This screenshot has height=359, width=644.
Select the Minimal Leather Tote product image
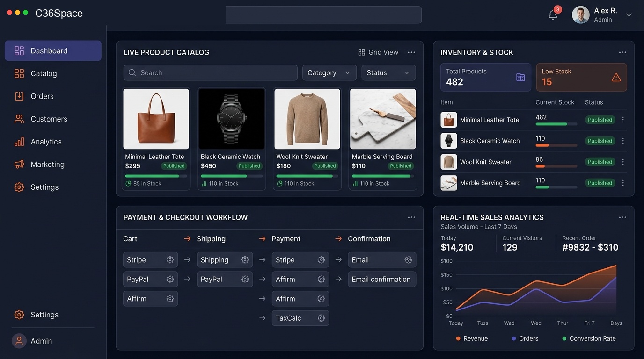click(156, 119)
